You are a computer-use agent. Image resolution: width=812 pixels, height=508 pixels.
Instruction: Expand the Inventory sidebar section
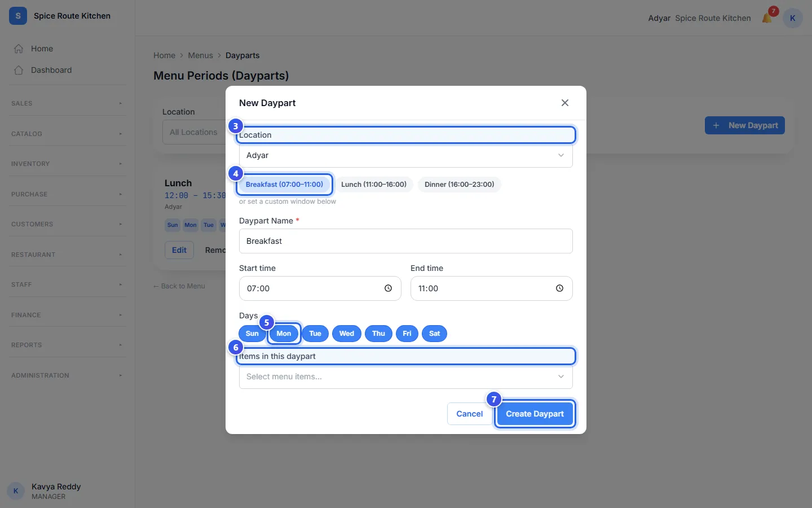(68, 164)
